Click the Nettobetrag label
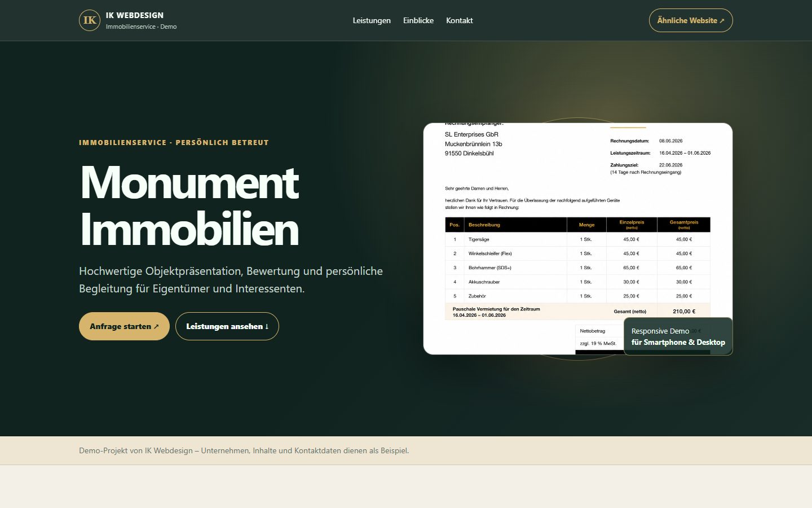812x508 pixels. point(593,331)
